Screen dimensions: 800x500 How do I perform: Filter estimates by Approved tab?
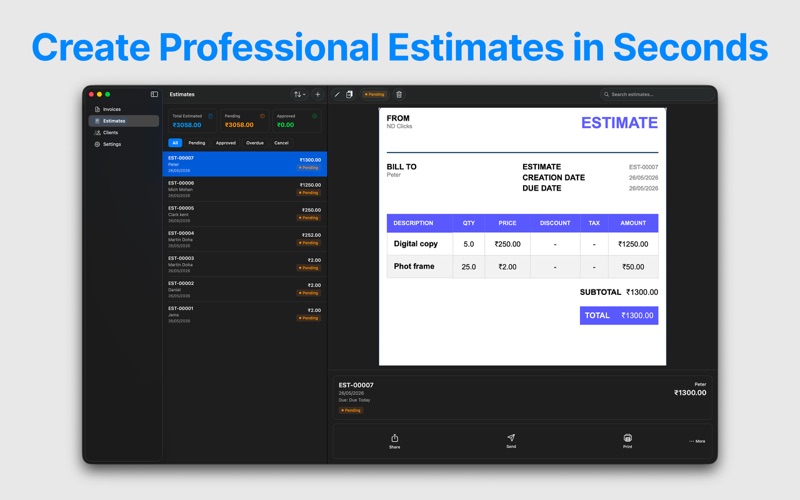[x=226, y=143]
